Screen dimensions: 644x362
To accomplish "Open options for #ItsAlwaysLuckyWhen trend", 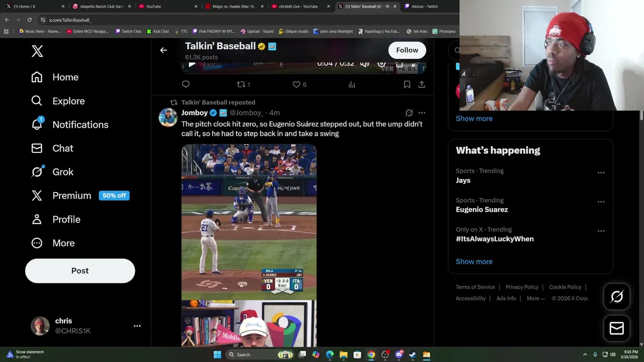I will coord(601,231).
